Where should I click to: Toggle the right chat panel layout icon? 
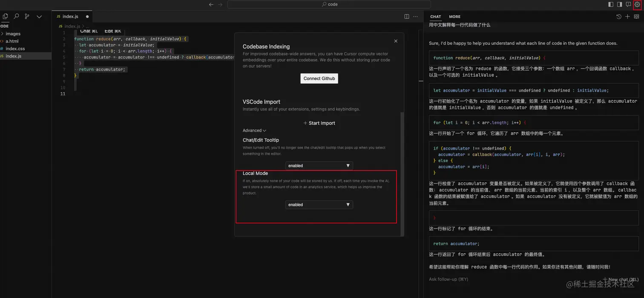(620, 4)
